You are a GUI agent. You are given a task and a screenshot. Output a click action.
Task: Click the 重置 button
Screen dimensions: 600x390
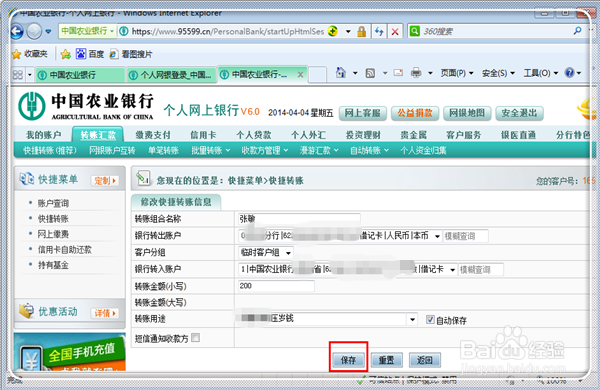click(x=386, y=360)
